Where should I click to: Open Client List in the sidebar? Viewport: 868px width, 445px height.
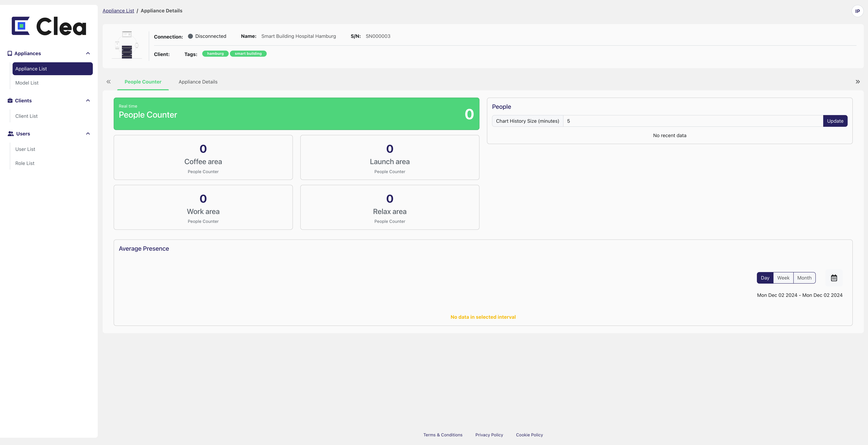click(x=53, y=116)
